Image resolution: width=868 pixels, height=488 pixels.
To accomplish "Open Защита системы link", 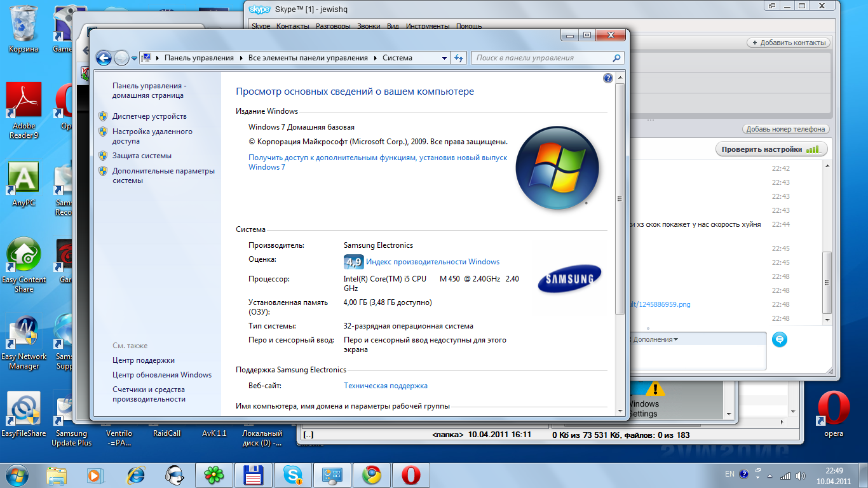I will [142, 156].
